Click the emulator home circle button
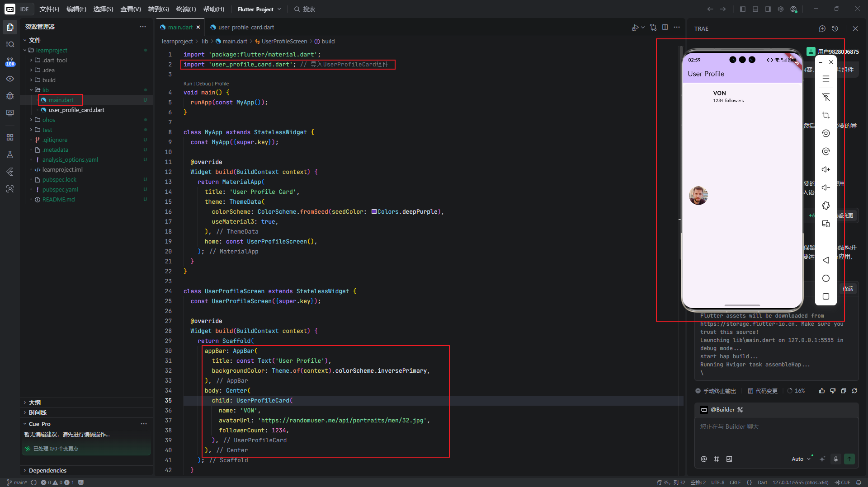The image size is (868, 487). pyautogui.click(x=826, y=278)
